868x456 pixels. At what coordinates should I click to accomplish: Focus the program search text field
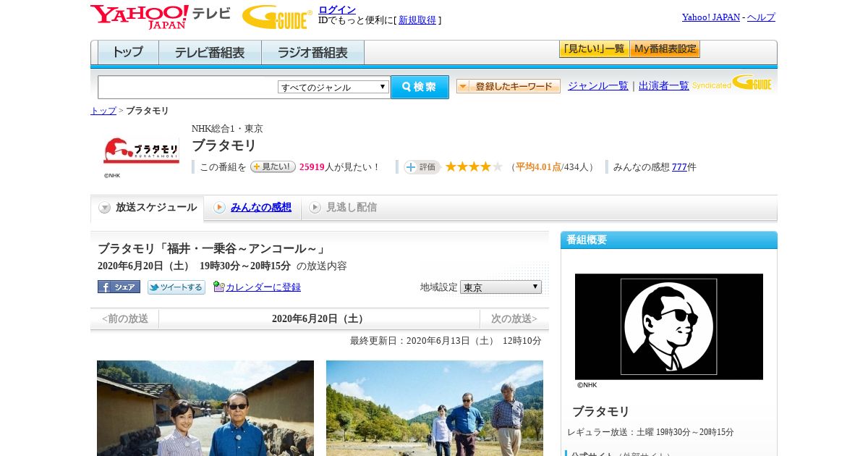tap(188, 87)
